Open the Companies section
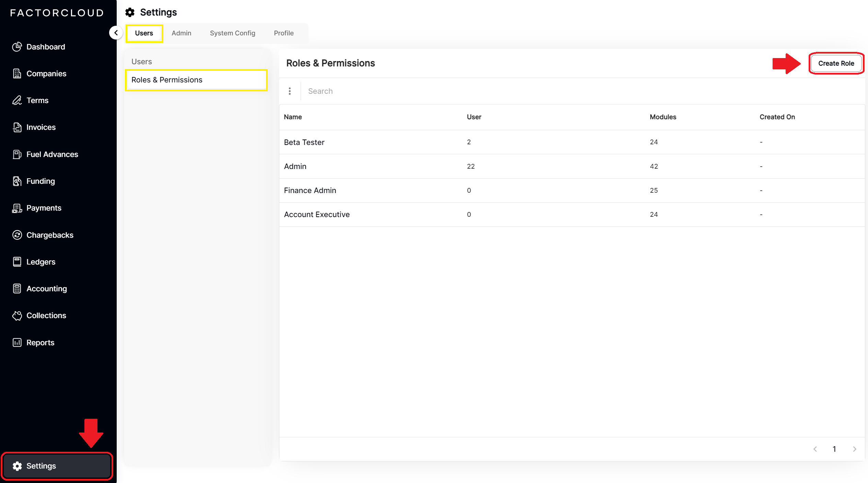868x483 pixels. click(x=17, y=74)
